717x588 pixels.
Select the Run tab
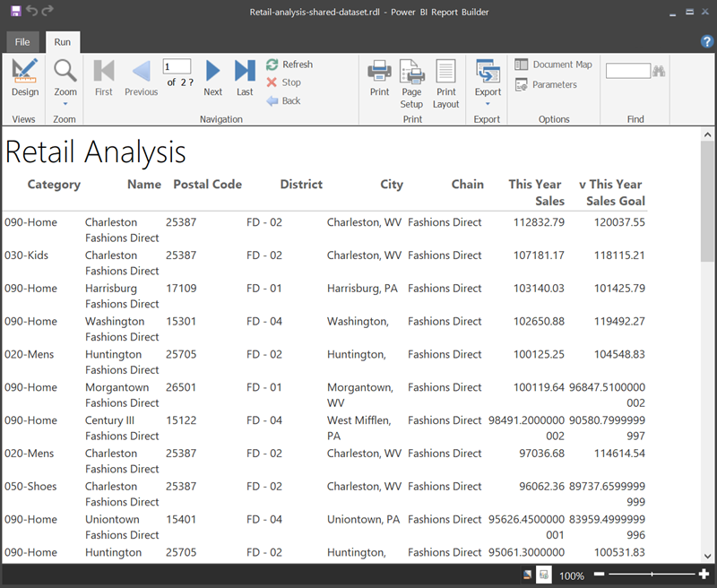(63, 42)
